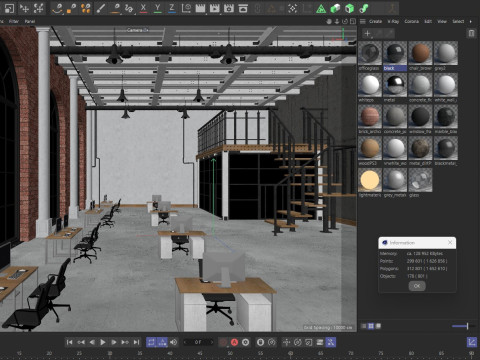Image resolution: width=480 pixels, height=360 pixels.
Task: Click the current frame field
Action: [198, 342]
